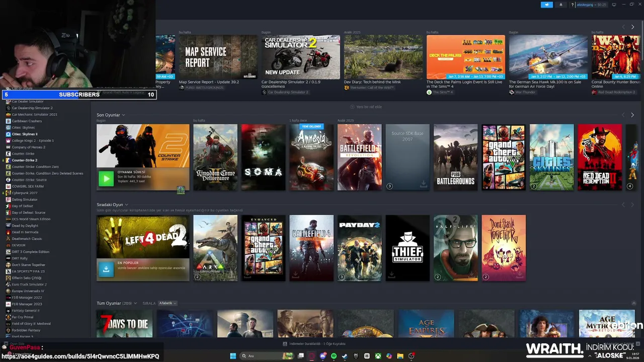The width and height of the screenshot is (644, 362).
Task: Select PUBG Battlegrounds cover
Action: [x=455, y=157]
